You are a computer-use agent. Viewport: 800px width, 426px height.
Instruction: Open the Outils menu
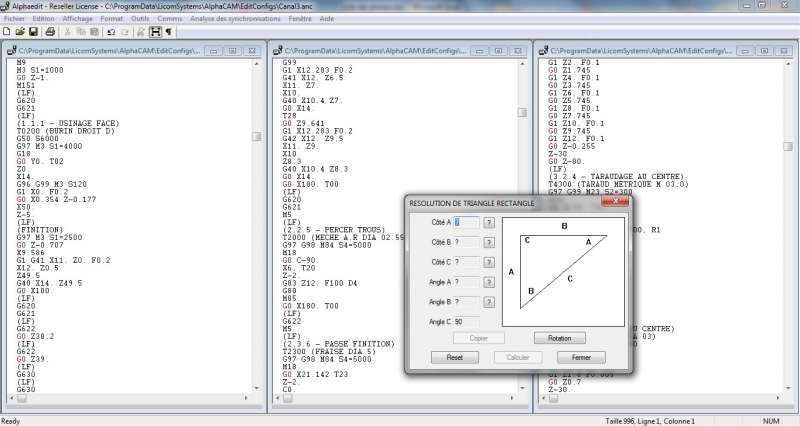[140, 19]
